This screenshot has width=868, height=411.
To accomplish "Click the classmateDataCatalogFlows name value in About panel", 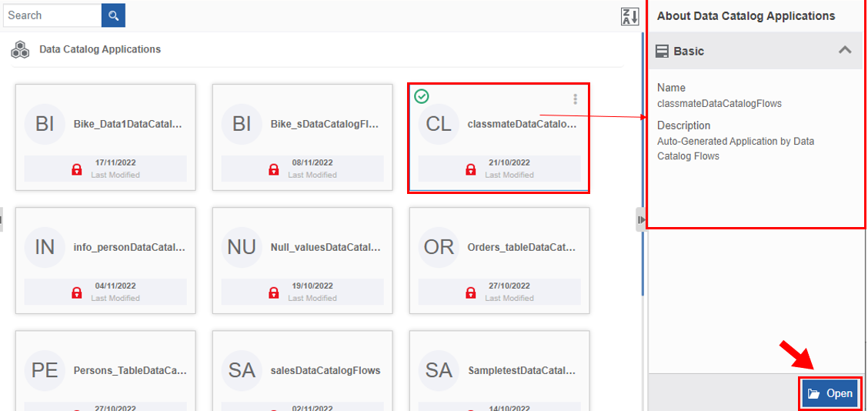I will click(719, 104).
